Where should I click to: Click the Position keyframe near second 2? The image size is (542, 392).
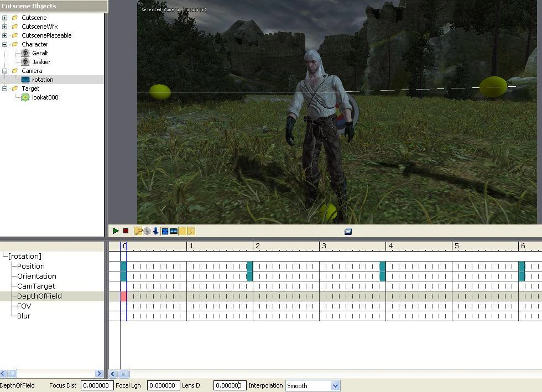[250, 266]
